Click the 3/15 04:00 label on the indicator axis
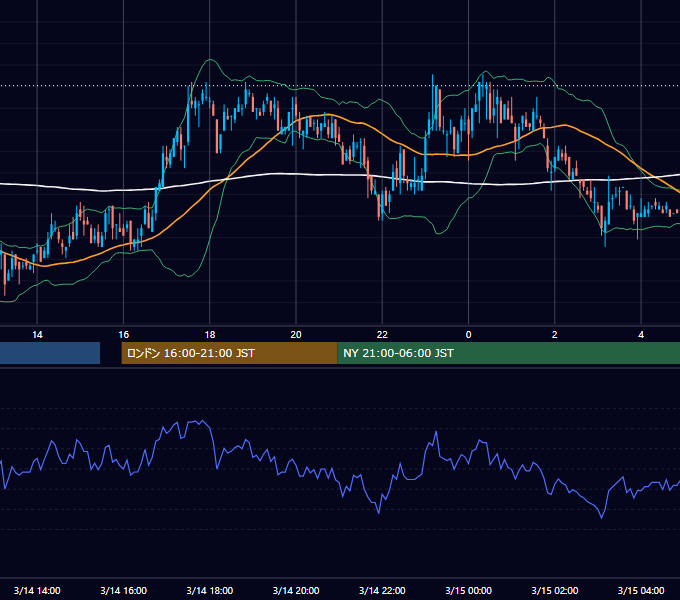The width and height of the screenshot is (680, 600). (x=641, y=590)
